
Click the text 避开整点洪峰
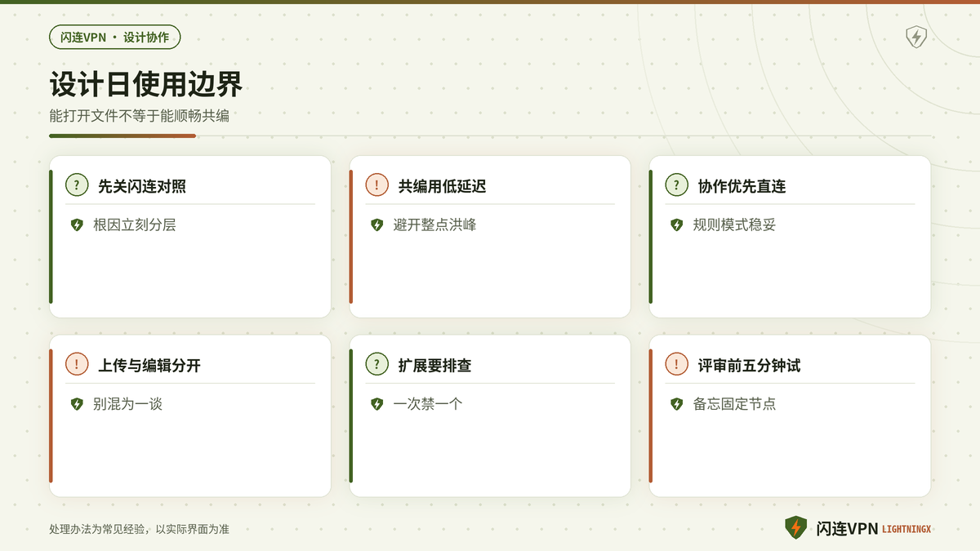point(434,224)
